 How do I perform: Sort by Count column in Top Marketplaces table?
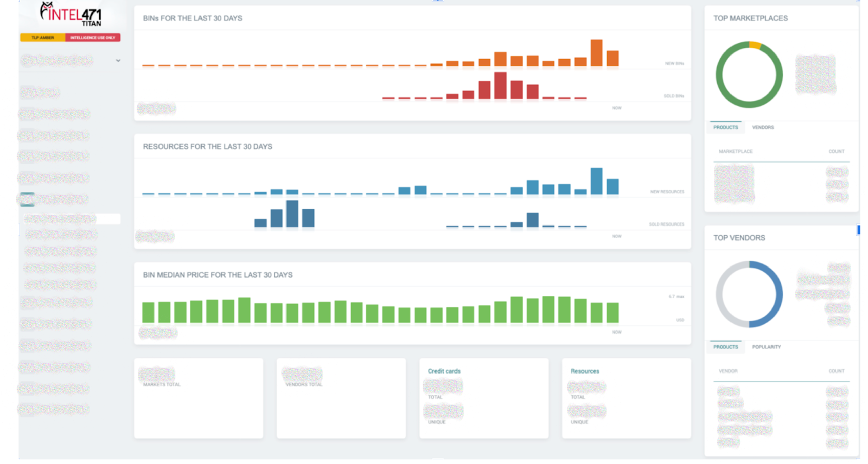836,151
